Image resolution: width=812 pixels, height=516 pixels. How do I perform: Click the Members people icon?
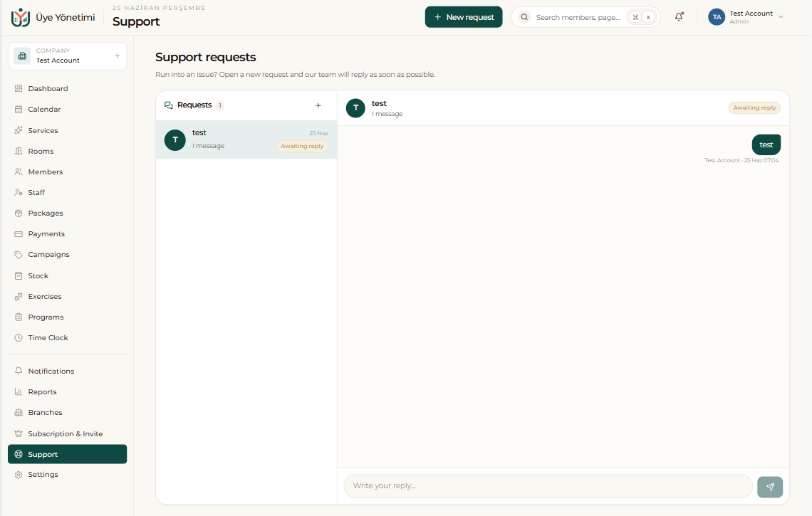pos(19,172)
